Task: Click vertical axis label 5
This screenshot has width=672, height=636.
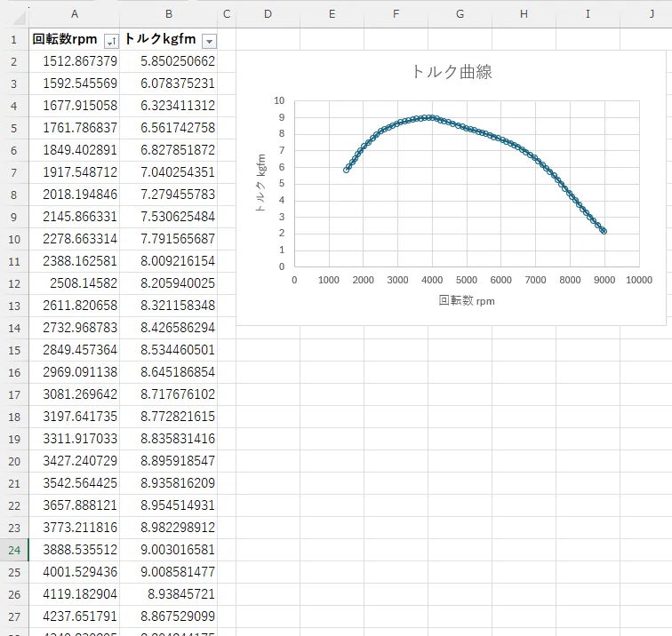Action: [282, 184]
